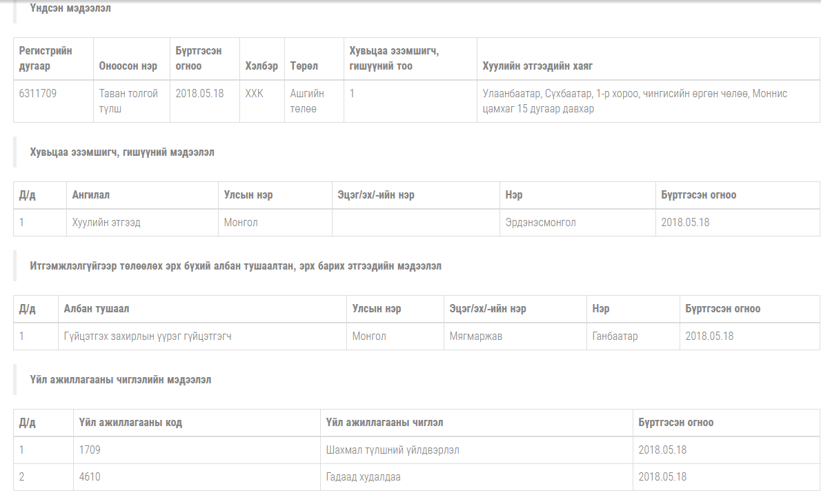Select the "ХХК" form cell
This screenshot has height=504, width=821.
click(x=254, y=94)
